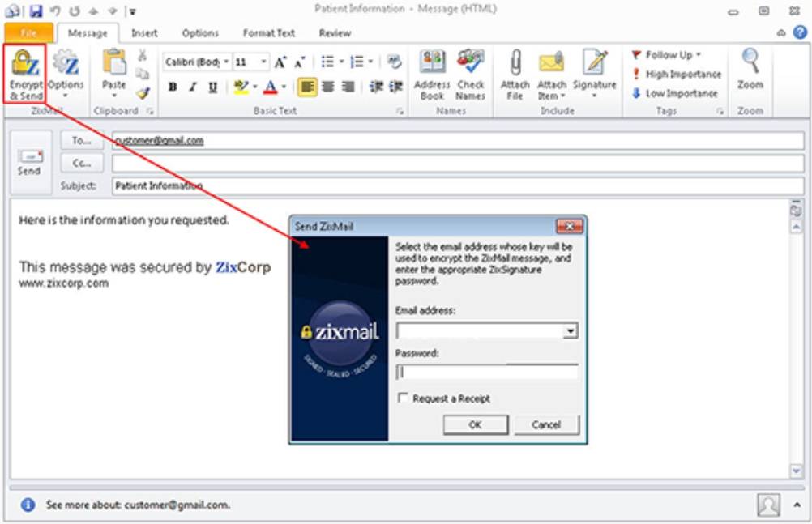Screen dimensions: 812x524
Task: Click the Check Names icon
Action: pyautogui.click(x=470, y=75)
